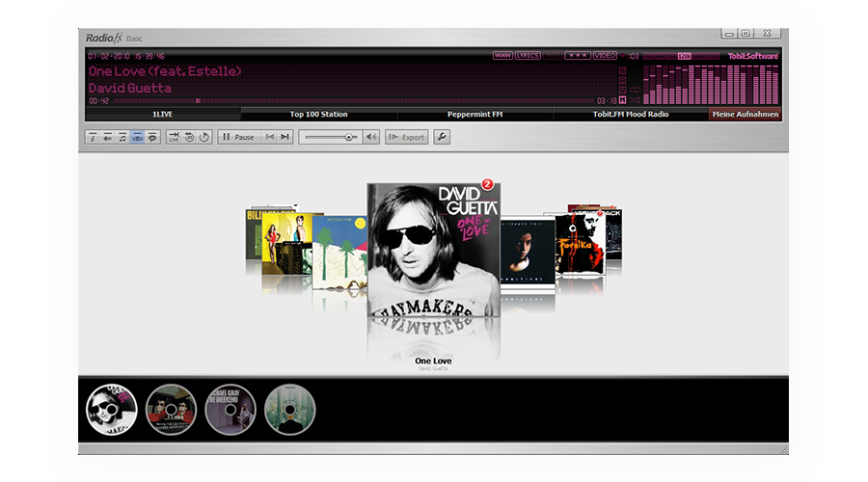Maximize the Radio.fx window
Image resolution: width=868 pixels, height=482 pixels.
point(746,33)
